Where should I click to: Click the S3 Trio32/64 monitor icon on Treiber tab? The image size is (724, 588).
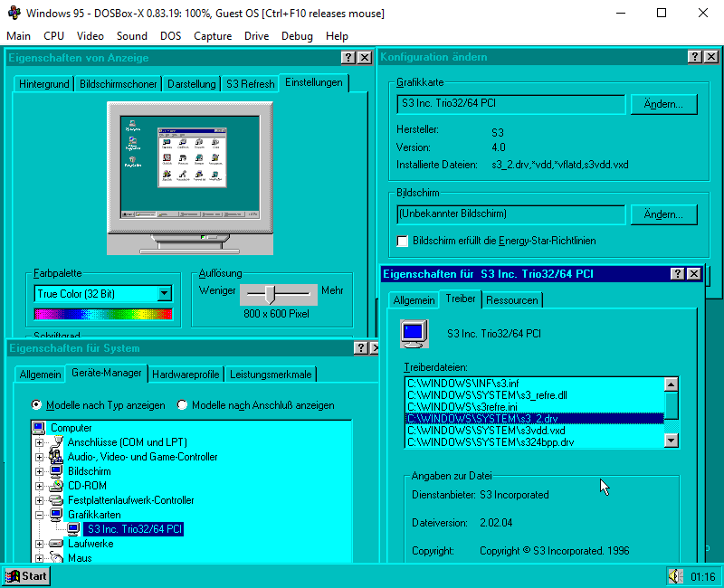coord(414,334)
